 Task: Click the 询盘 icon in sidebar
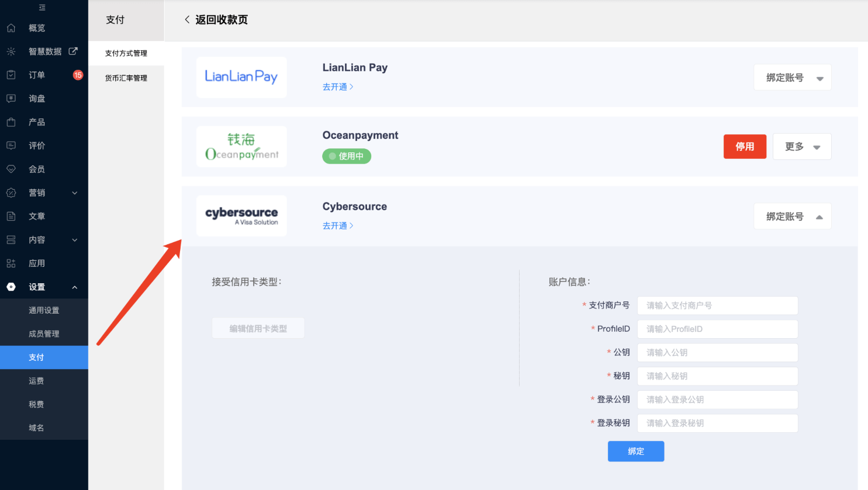coord(11,99)
